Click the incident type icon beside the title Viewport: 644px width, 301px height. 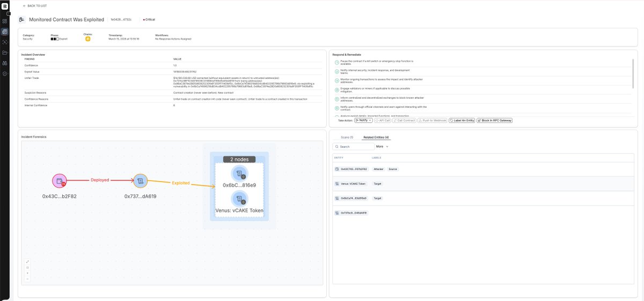[22, 19]
